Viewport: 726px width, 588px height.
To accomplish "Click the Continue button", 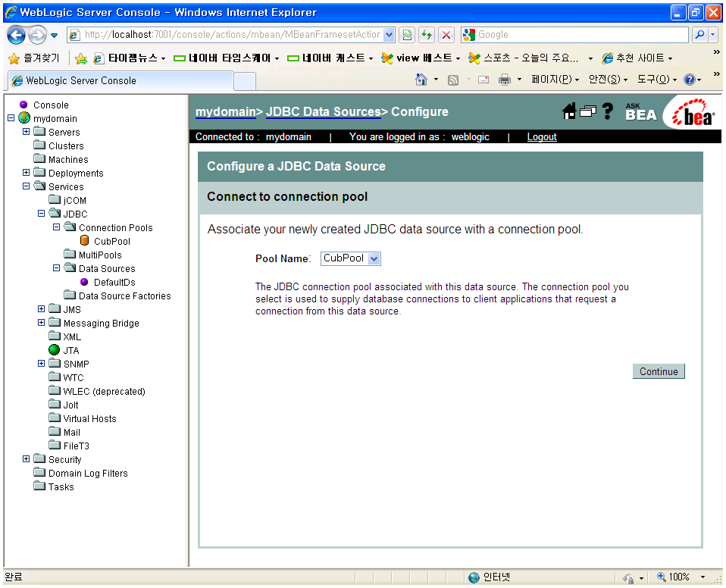I will point(659,371).
